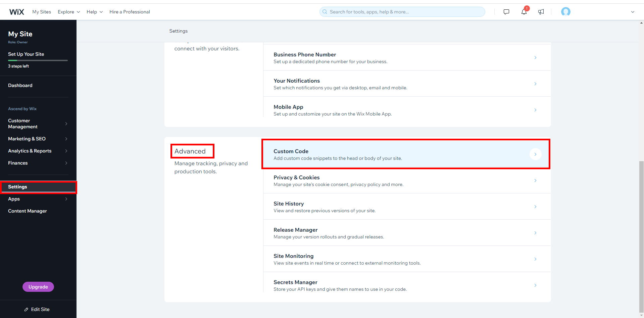Screen dimensions: 644x318
Task: Click Site Monitoring title
Action: pyautogui.click(x=294, y=256)
